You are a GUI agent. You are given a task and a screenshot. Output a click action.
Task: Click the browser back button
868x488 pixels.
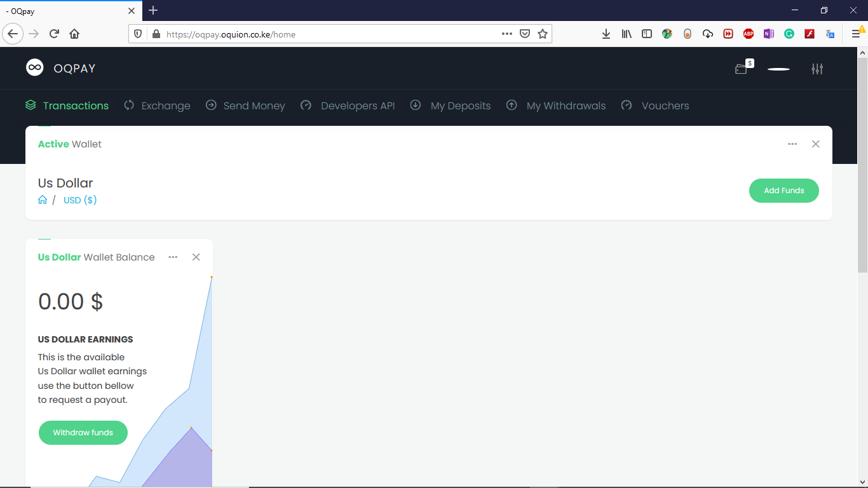click(x=13, y=34)
